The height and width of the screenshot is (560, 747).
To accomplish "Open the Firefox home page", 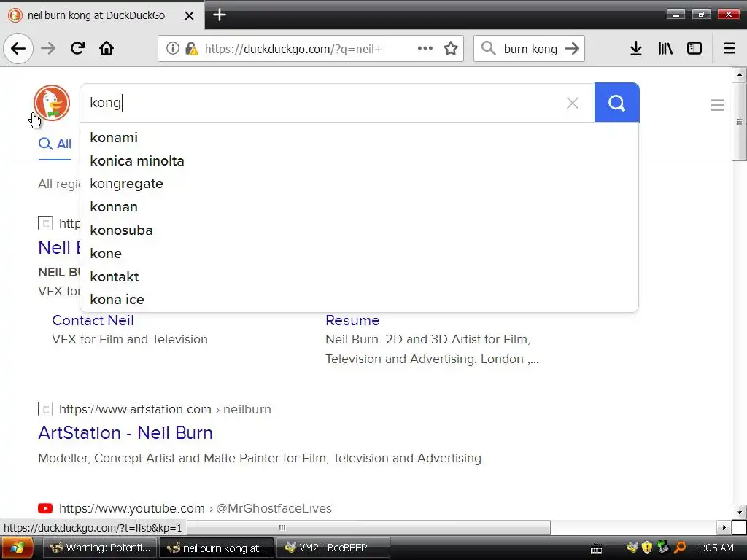I will pyautogui.click(x=107, y=48).
